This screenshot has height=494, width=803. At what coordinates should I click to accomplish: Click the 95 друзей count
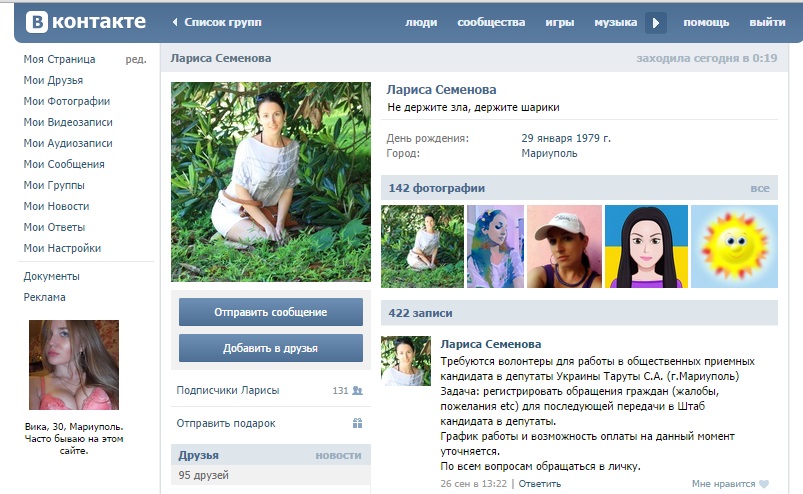pyautogui.click(x=203, y=475)
